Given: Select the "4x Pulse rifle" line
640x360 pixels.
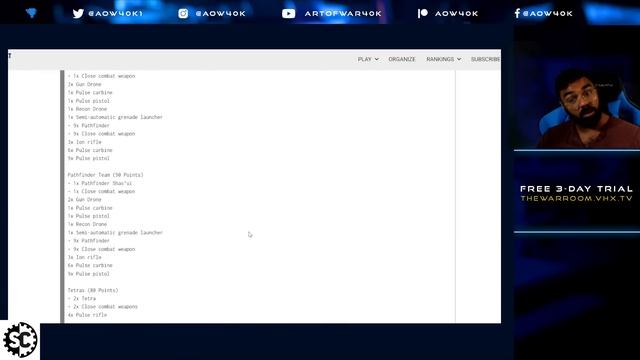Looking at the screenshot, I should 87,315.
